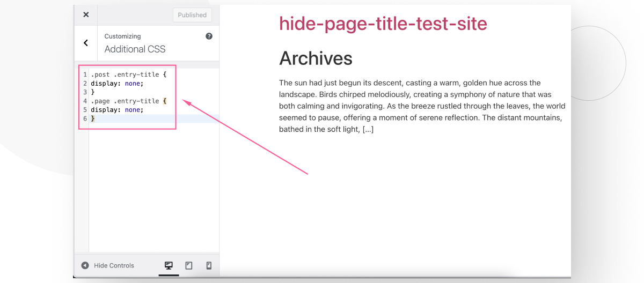Click the 'Customizing' label
The image size is (644, 283).
(122, 36)
